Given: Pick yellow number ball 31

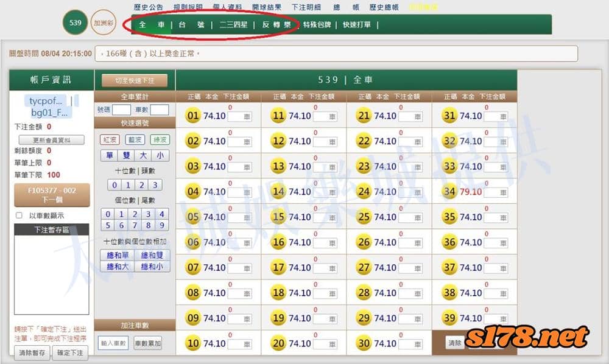Looking at the screenshot, I should click(x=449, y=116).
